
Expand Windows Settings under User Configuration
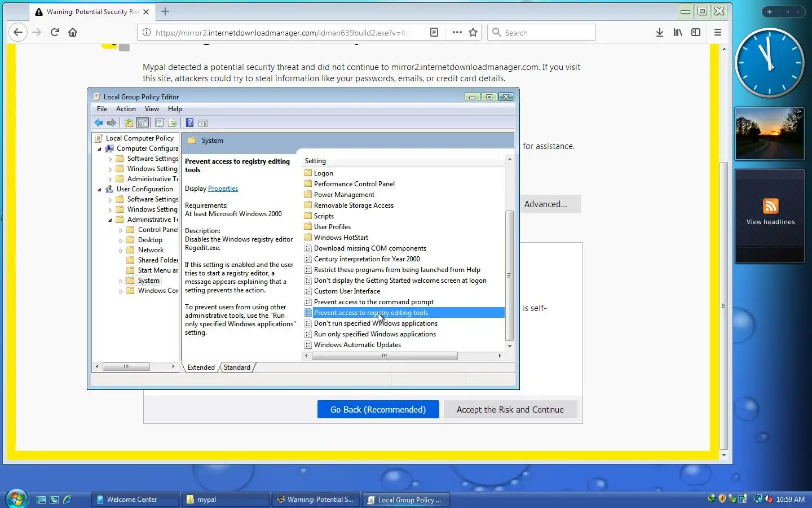[x=110, y=210]
